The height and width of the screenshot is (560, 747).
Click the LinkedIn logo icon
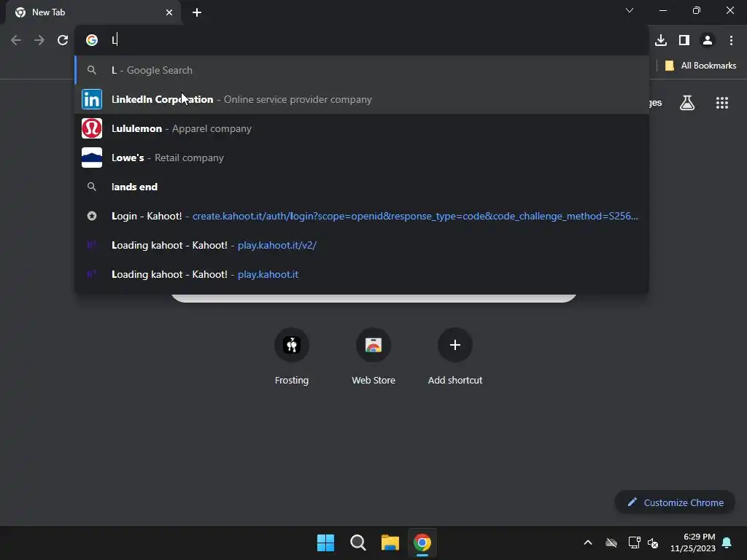point(92,99)
